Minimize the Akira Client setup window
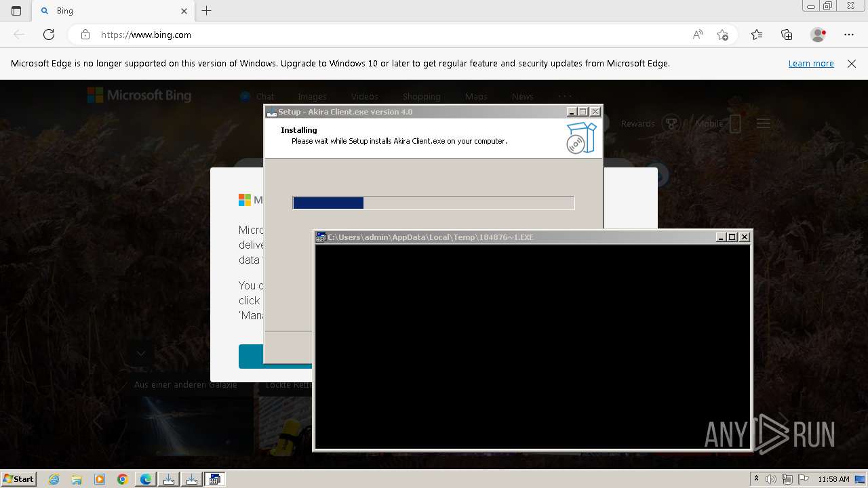The height and width of the screenshot is (488, 868). click(x=571, y=112)
